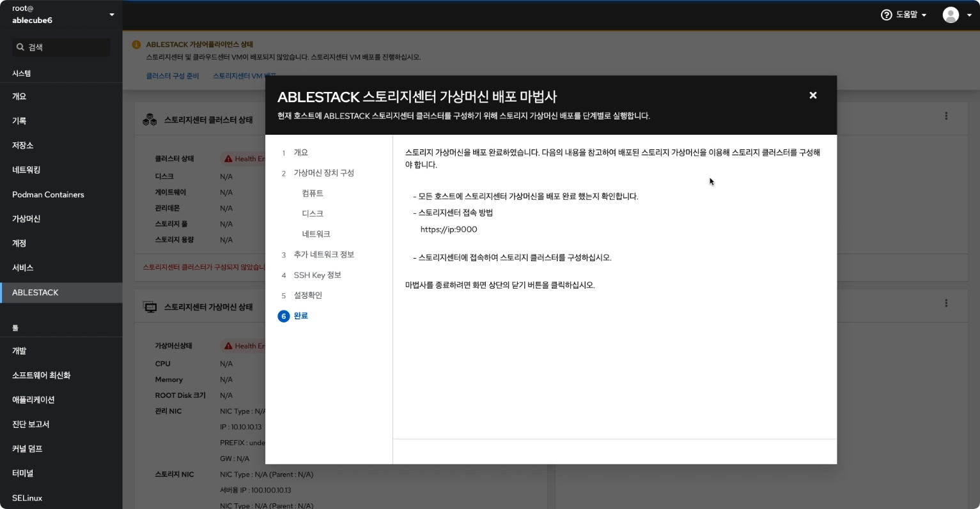Click the 스토리지센터 클러스터 상태 card title
This screenshot has height=509, width=980.
208,120
